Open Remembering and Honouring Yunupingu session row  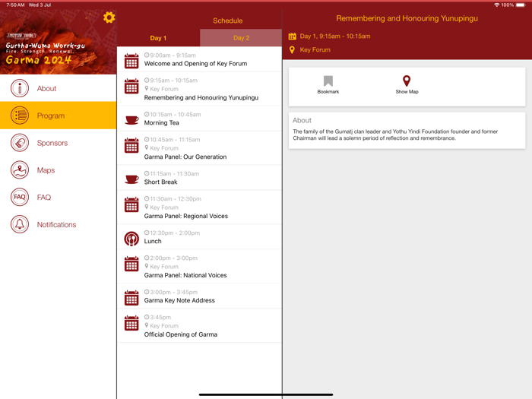tap(199, 89)
